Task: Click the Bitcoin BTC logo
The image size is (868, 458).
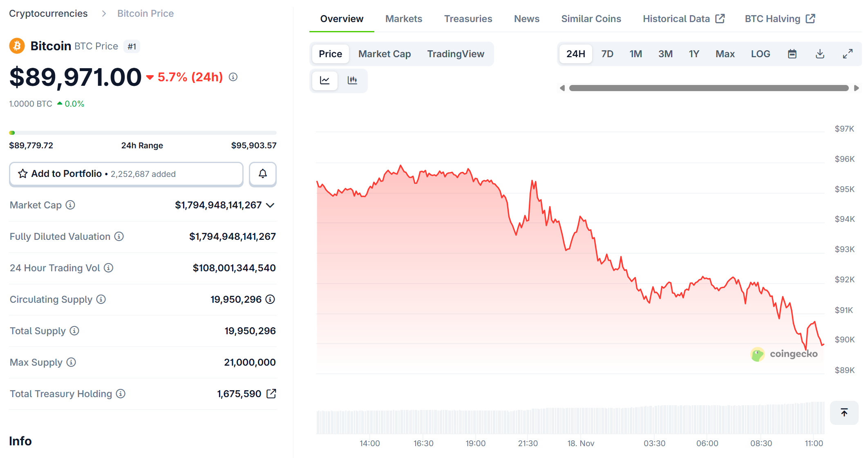Action: click(x=16, y=45)
